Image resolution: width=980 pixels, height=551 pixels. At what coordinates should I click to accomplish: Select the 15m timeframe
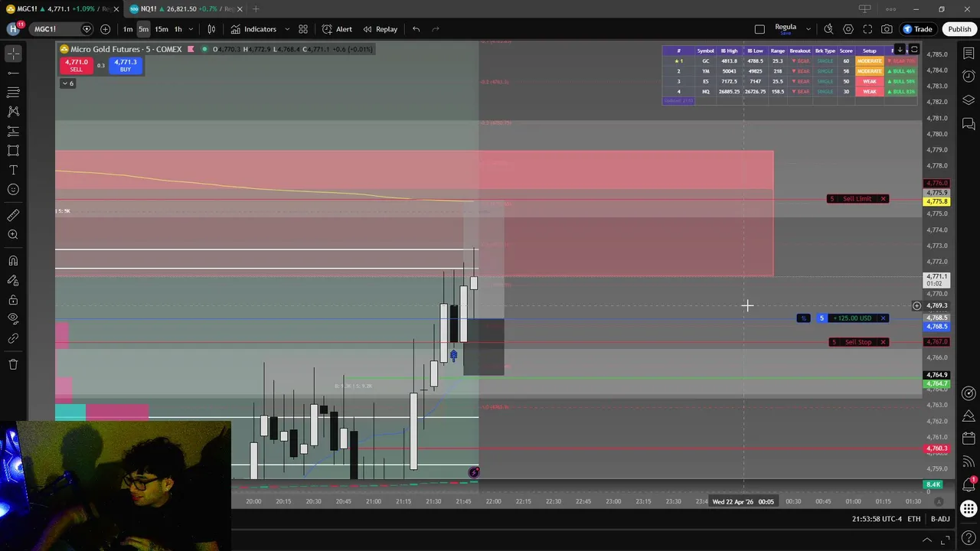[x=162, y=29]
